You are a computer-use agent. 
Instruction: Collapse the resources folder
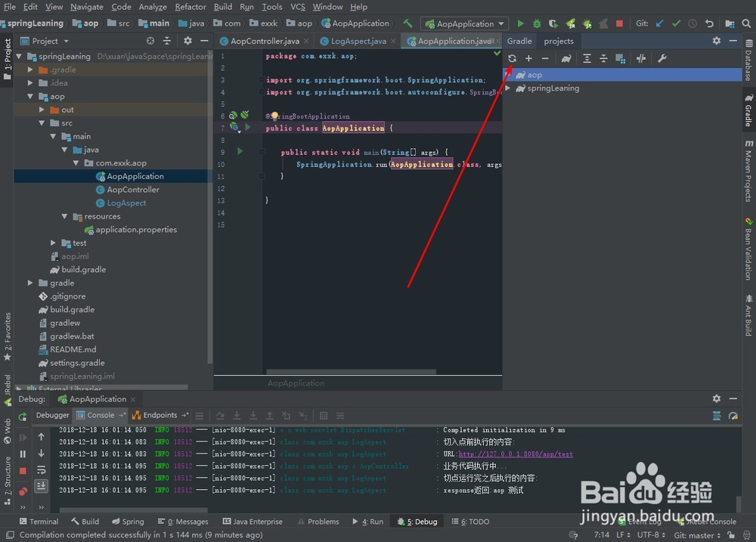[64, 216]
